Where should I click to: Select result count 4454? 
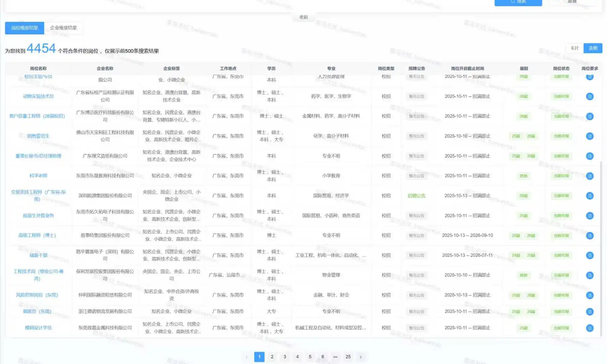point(41,49)
